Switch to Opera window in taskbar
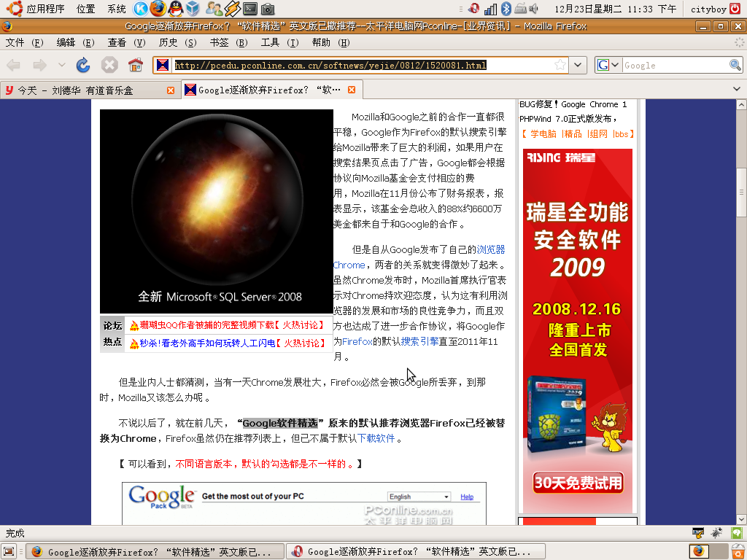747x560 pixels. [415, 552]
